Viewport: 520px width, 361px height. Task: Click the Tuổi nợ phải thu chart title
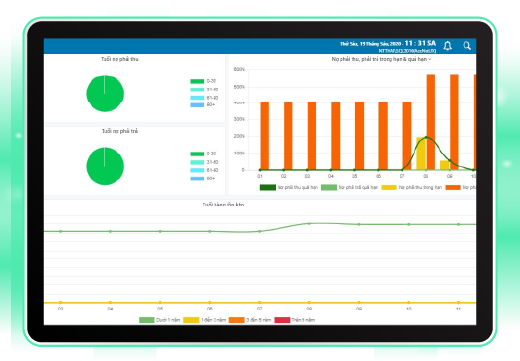(x=120, y=59)
